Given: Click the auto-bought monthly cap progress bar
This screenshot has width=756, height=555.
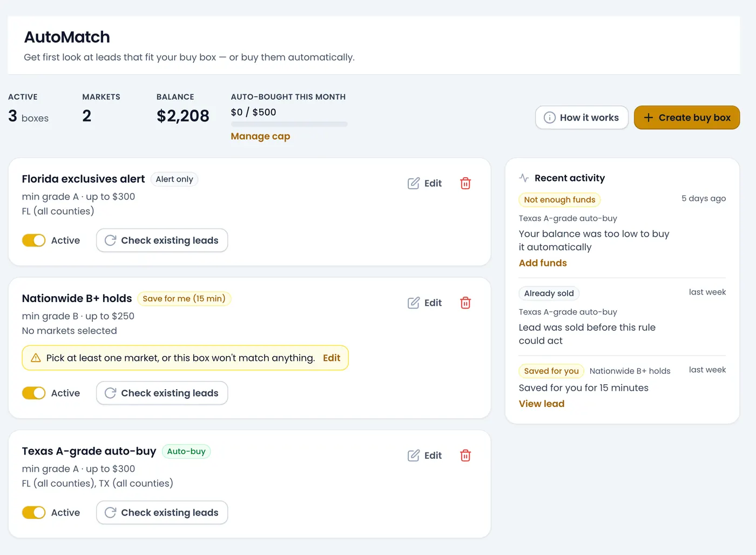Looking at the screenshot, I should point(289,124).
